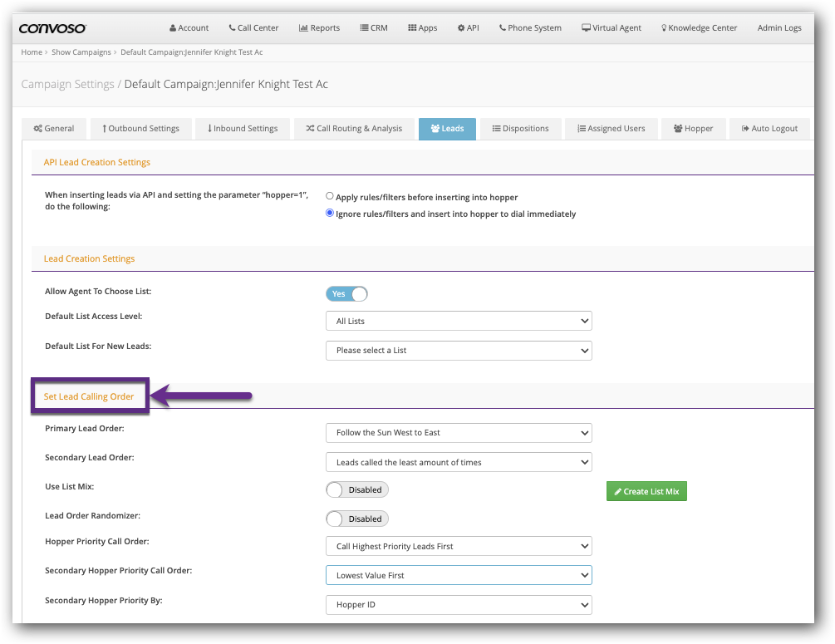Screen dimensions: 835x644
Task: Open the Admin Logs menu
Action: (779, 27)
